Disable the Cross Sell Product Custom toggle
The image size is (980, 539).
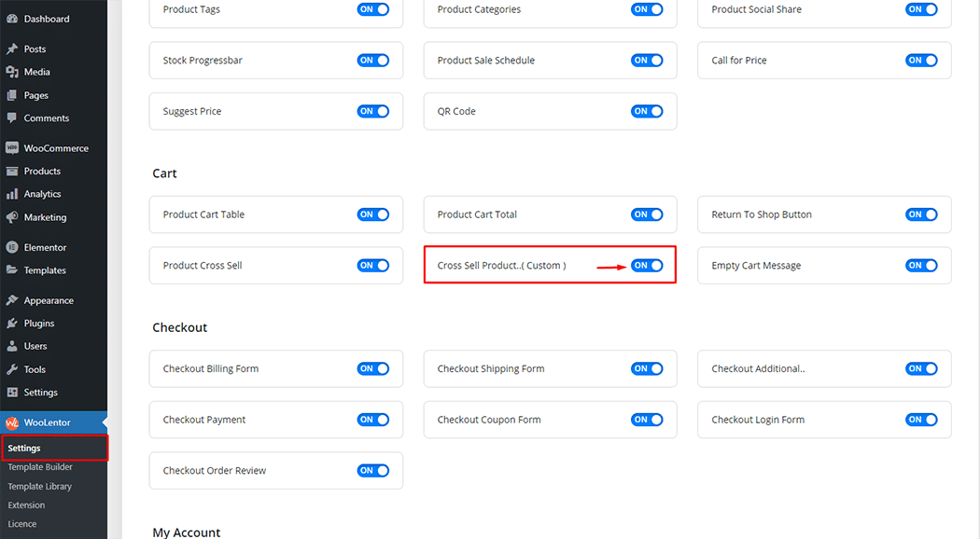coord(647,265)
